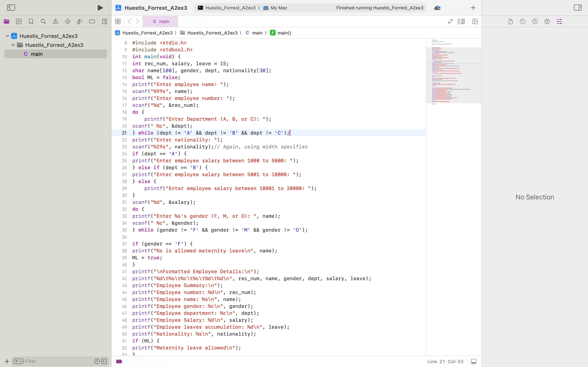
Task: Select the main editor tab
Action: click(x=161, y=21)
